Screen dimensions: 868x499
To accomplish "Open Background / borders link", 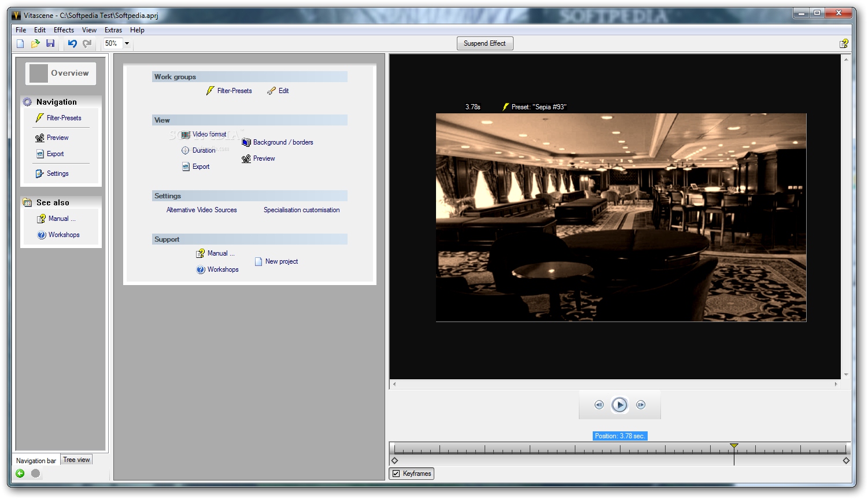I will [278, 142].
